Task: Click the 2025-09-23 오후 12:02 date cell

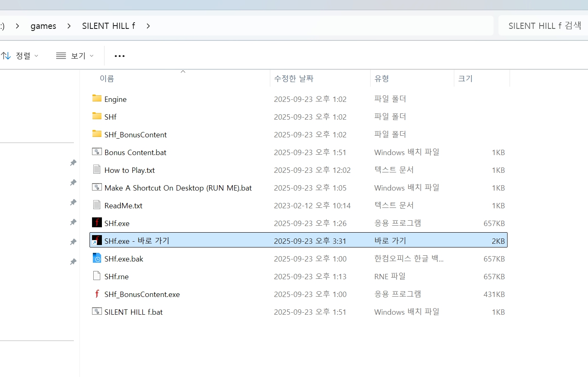Action: coord(312,170)
